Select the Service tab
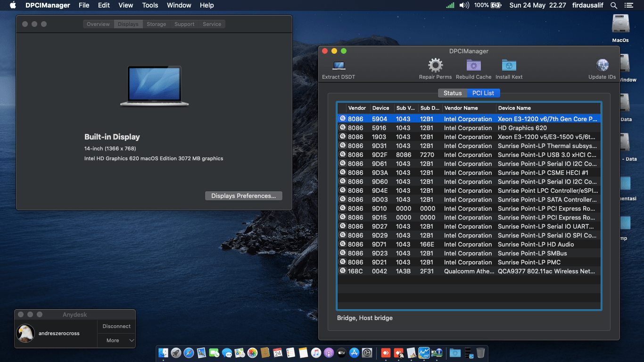This screenshot has height=362, width=644. [212, 24]
